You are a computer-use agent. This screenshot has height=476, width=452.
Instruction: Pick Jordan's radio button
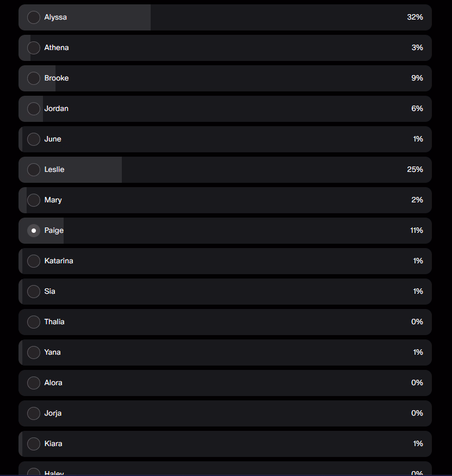(x=34, y=109)
